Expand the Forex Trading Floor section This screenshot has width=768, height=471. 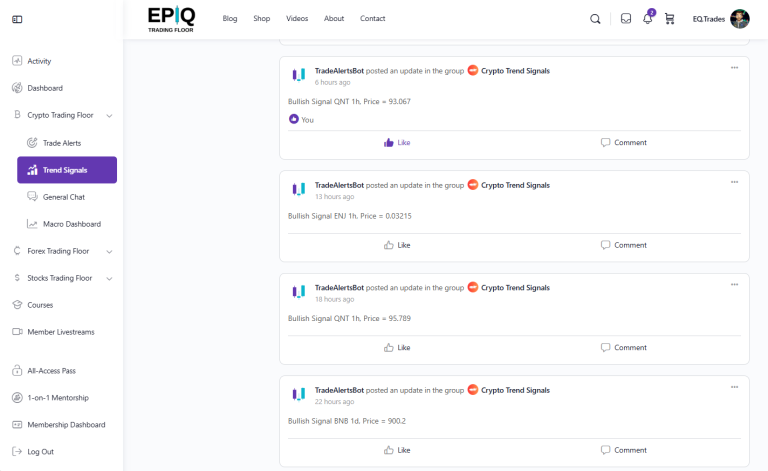tap(109, 251)
